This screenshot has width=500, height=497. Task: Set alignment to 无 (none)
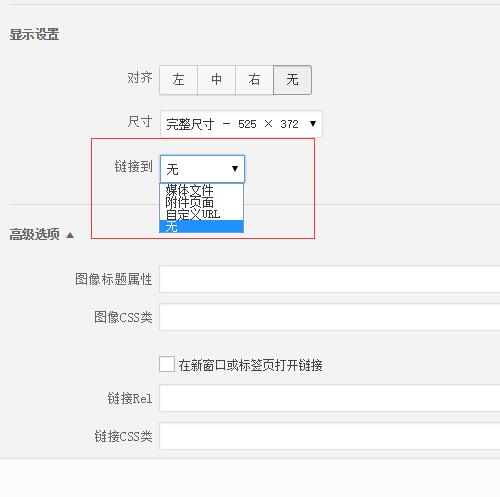(292, 80)
